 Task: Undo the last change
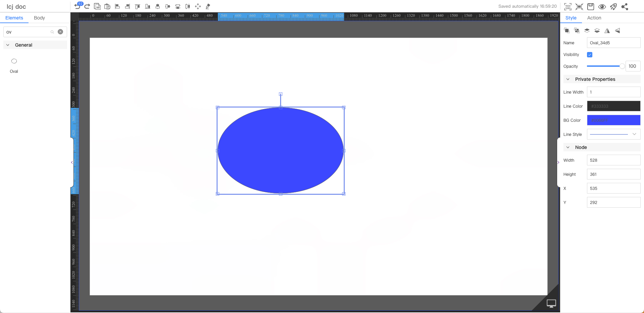[x=77, y=6]
